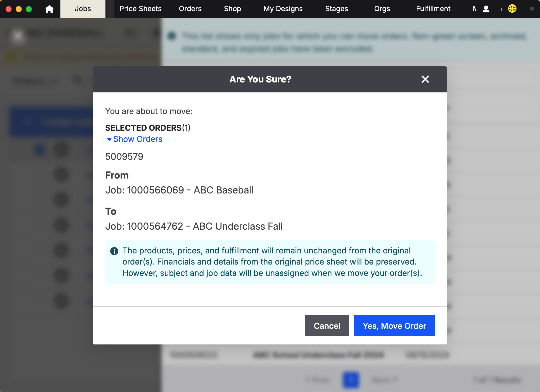
Task: Select the Jobs tab
Action: click(x=83, y=9)
